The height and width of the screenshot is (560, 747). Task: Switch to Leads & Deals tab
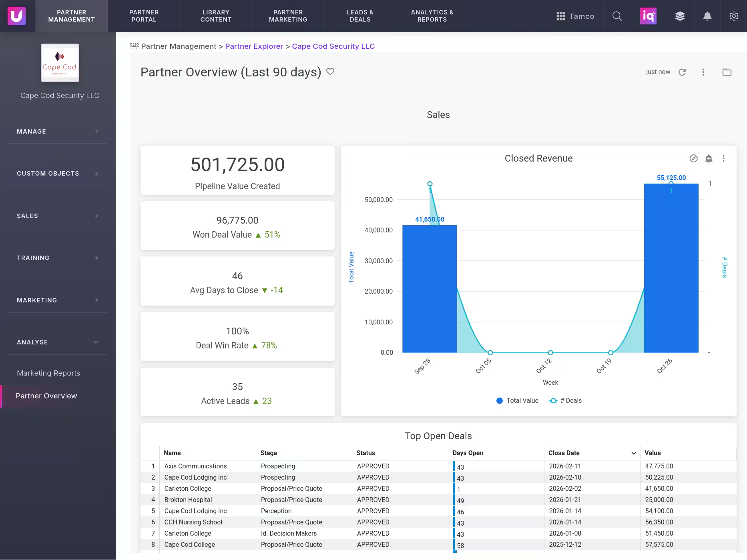360,16
